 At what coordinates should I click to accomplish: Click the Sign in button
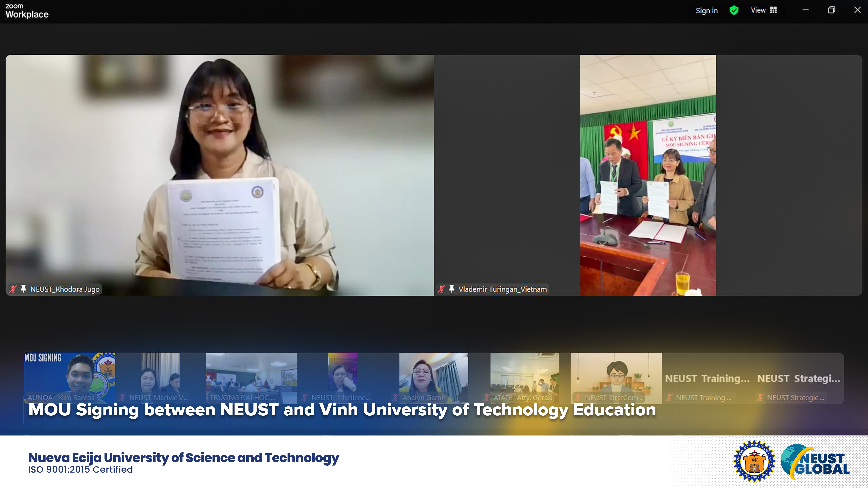click(707, 10)
